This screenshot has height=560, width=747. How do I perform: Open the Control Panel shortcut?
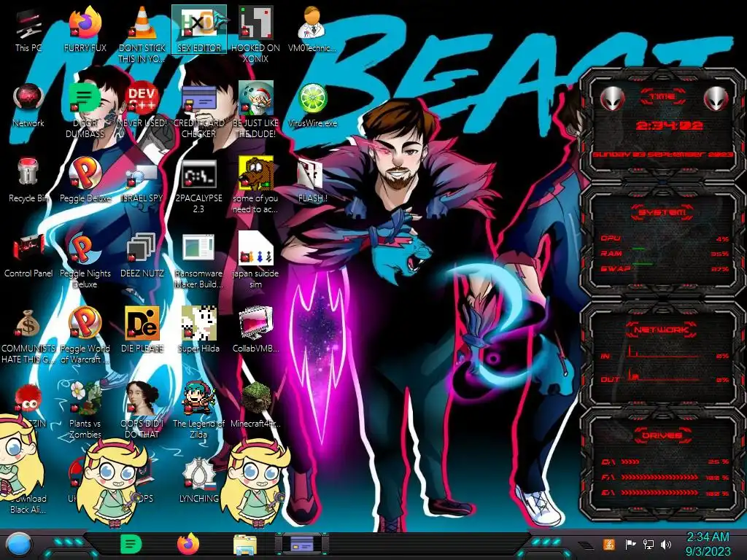coord(28,256)
